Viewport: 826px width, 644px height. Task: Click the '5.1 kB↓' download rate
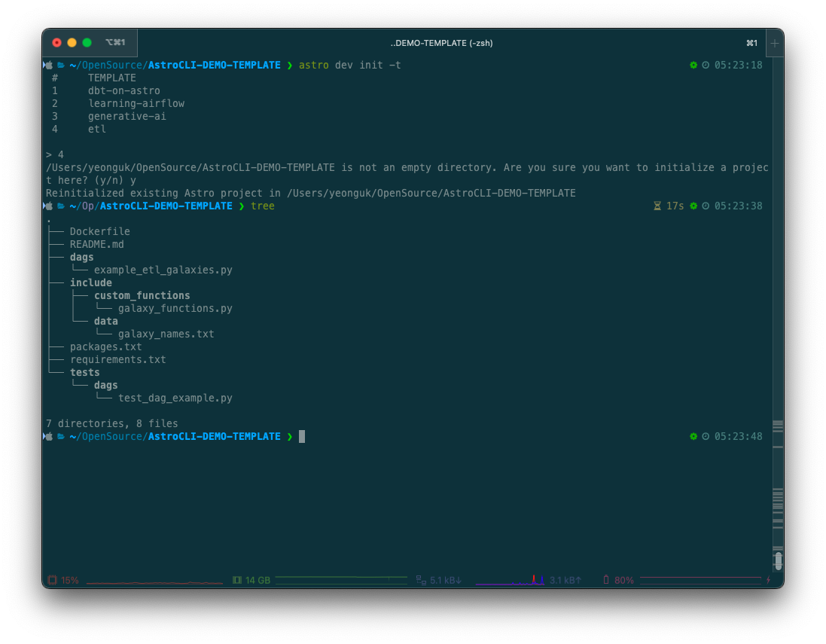pos(446,580)
